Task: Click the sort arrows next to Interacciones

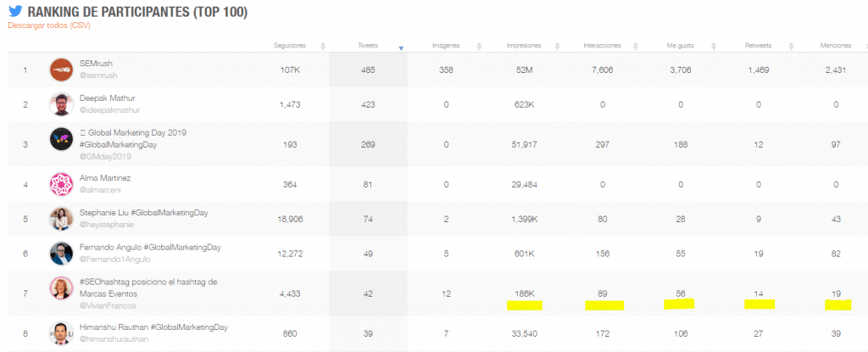Action: 636,46
